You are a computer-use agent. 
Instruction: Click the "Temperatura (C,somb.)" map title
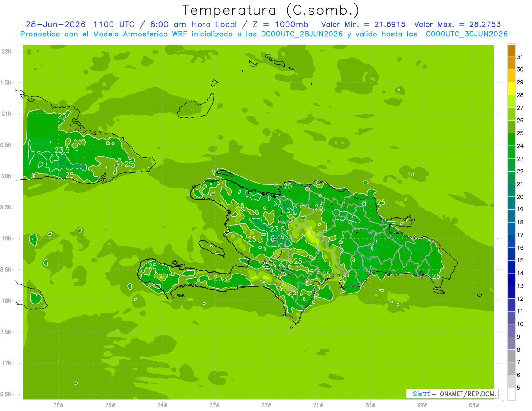270,10
